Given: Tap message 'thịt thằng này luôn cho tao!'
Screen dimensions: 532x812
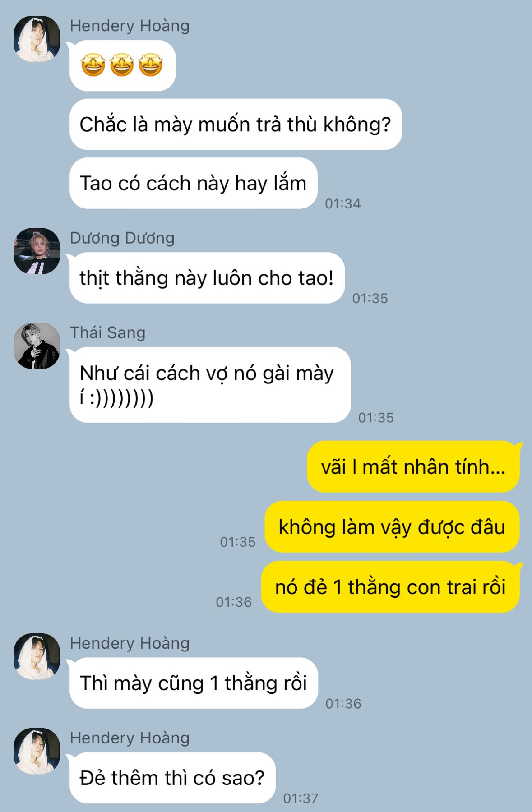Looking at the screenshot, I should pyautogui.click(x=207, y=278).
